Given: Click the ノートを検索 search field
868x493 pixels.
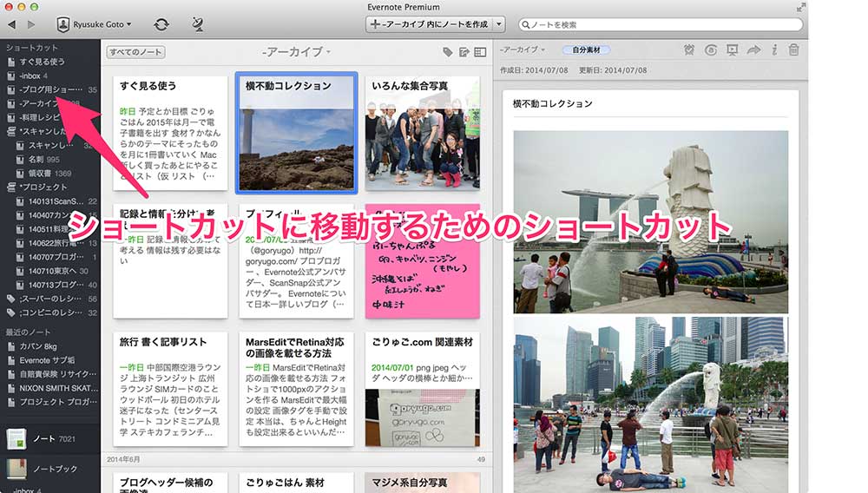Looking at the screenshot, I should (661, 24).
